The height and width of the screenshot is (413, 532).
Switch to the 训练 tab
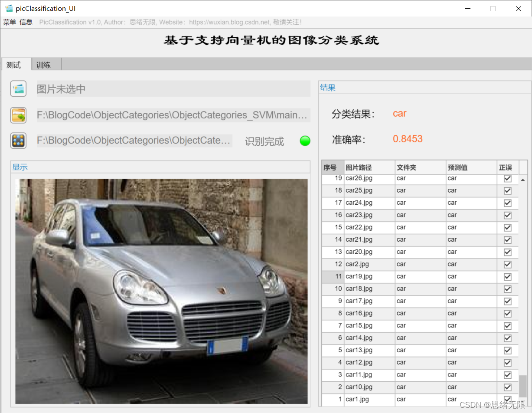click(46, 65)
